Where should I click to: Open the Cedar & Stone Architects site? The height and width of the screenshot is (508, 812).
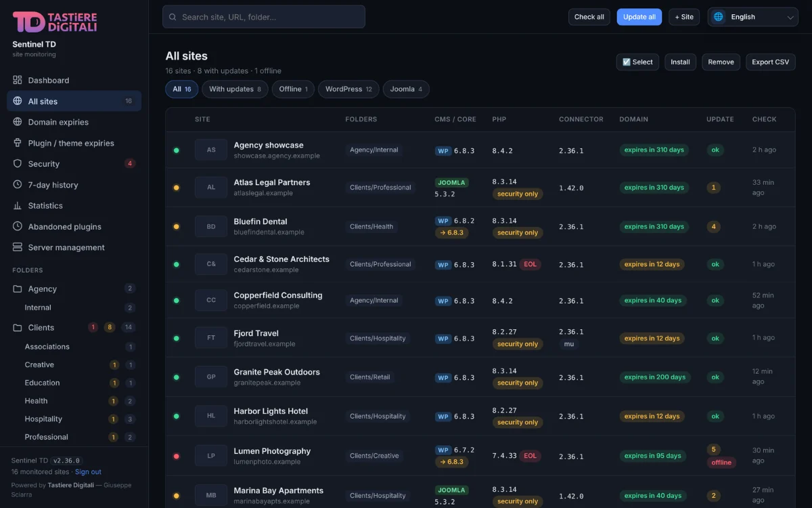pos(281,259)
